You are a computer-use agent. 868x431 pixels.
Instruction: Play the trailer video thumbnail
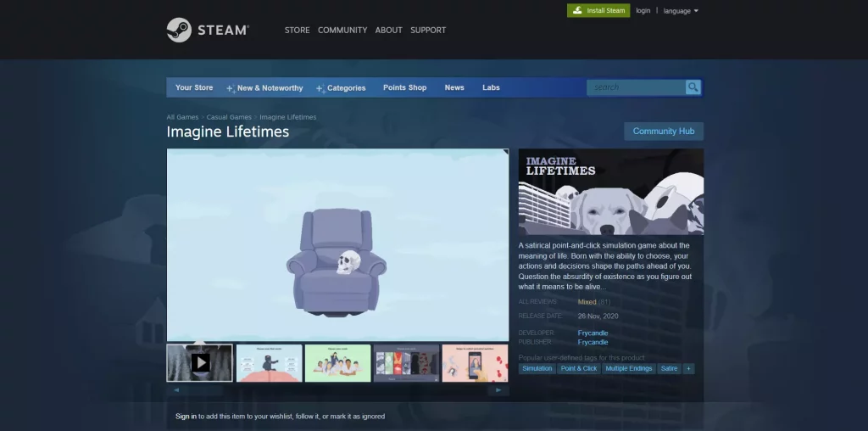(x=200, y=363)
